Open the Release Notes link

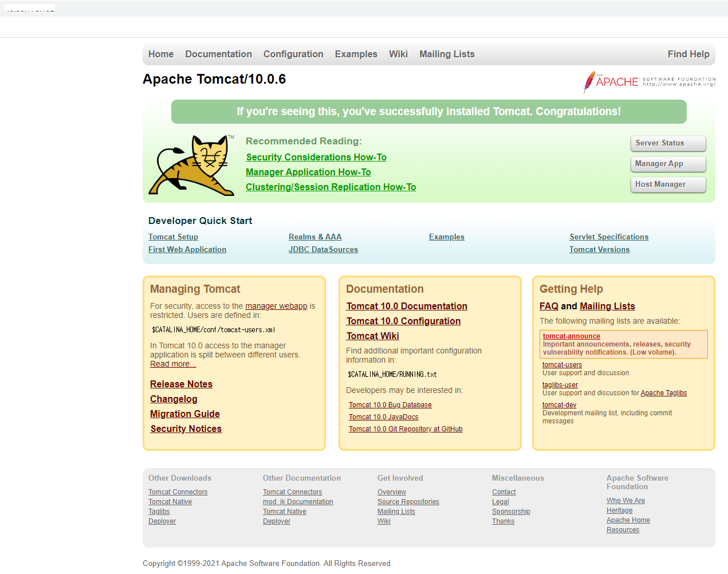[x=181, y=384]
